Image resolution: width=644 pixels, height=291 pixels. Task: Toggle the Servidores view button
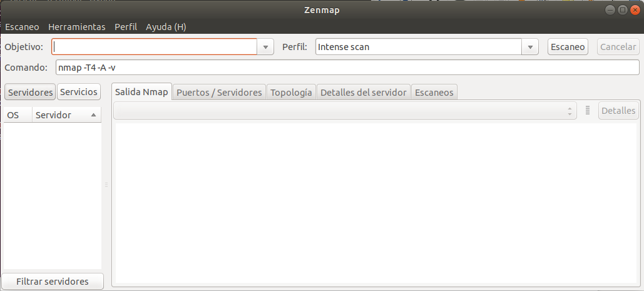(30, 92)
